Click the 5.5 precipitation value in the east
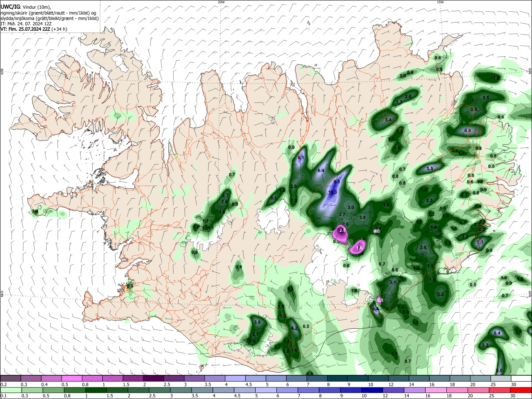 (430, 168)
